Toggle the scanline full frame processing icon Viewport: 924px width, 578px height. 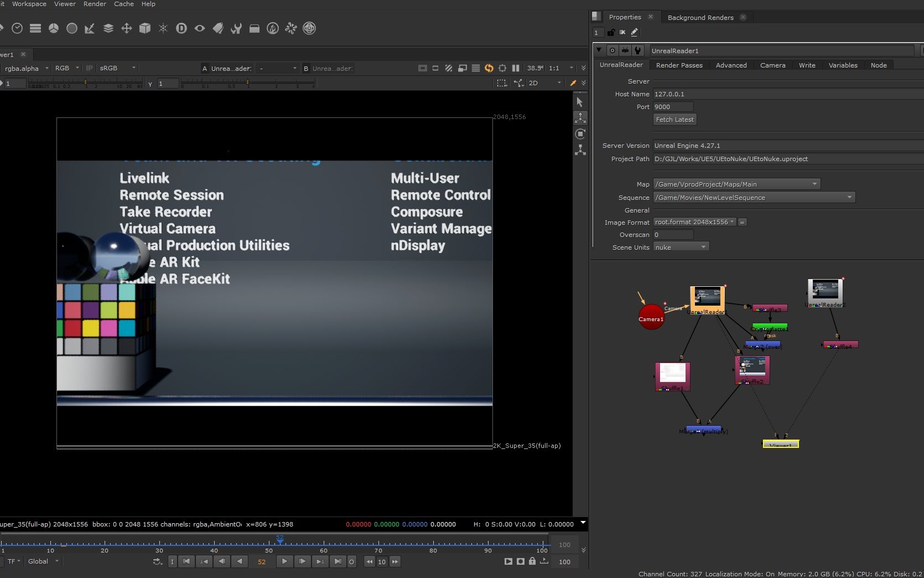pos(475,68)
